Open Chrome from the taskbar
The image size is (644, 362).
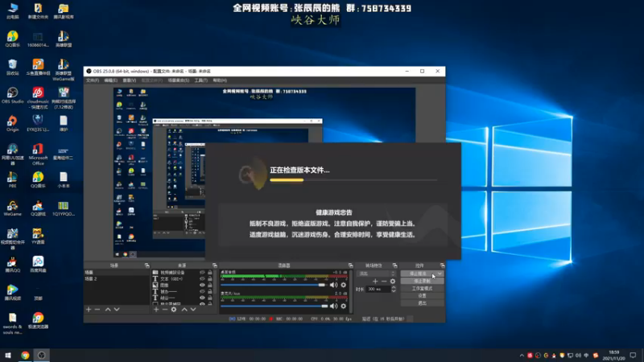pos(25,356)
